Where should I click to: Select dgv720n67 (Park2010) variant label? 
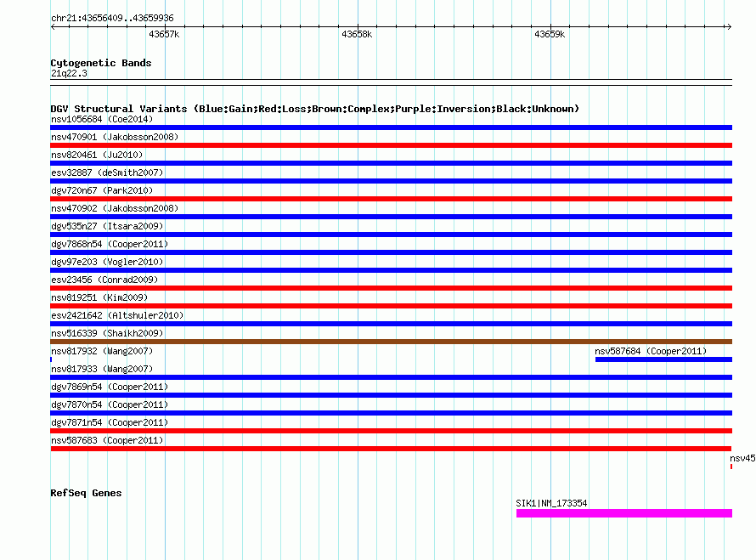(102, 190)
